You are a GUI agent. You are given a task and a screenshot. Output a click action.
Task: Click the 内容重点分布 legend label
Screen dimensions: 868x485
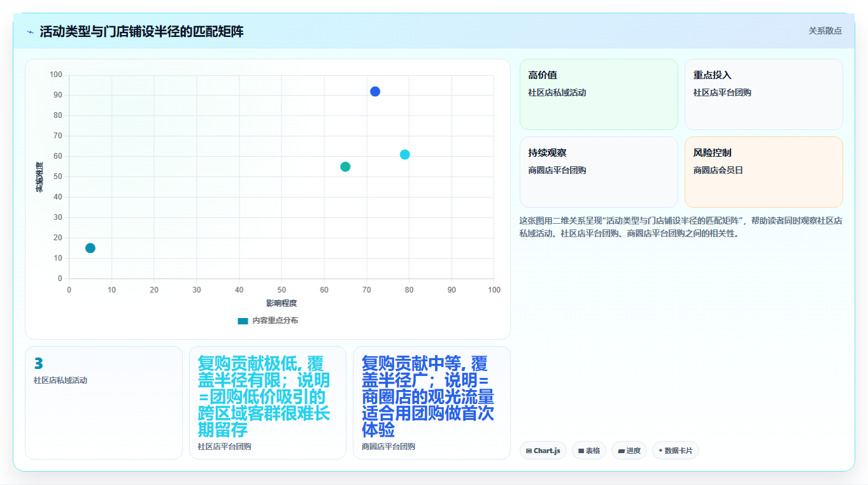point(275,321)
